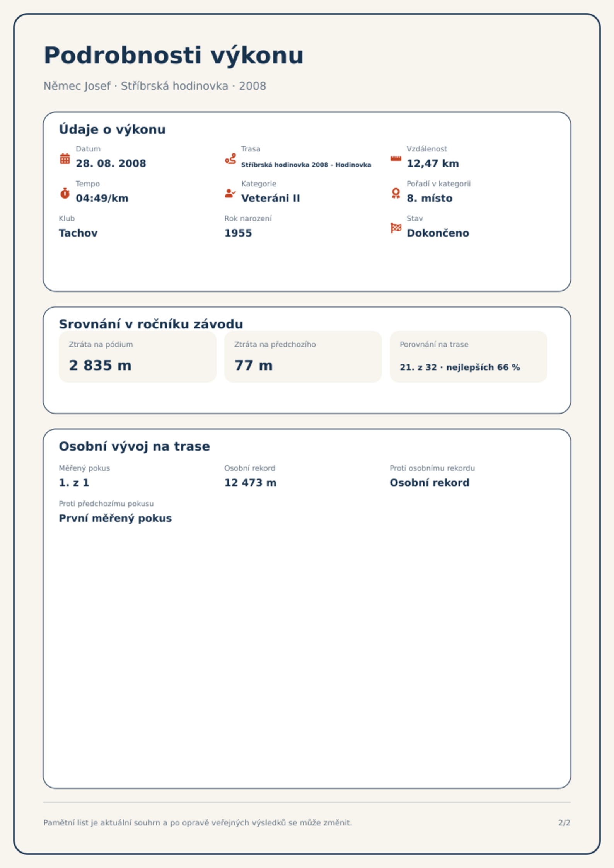614x868 pixels.
Task: Click the Podrobnosti výkonu heading
Action: 174,55
